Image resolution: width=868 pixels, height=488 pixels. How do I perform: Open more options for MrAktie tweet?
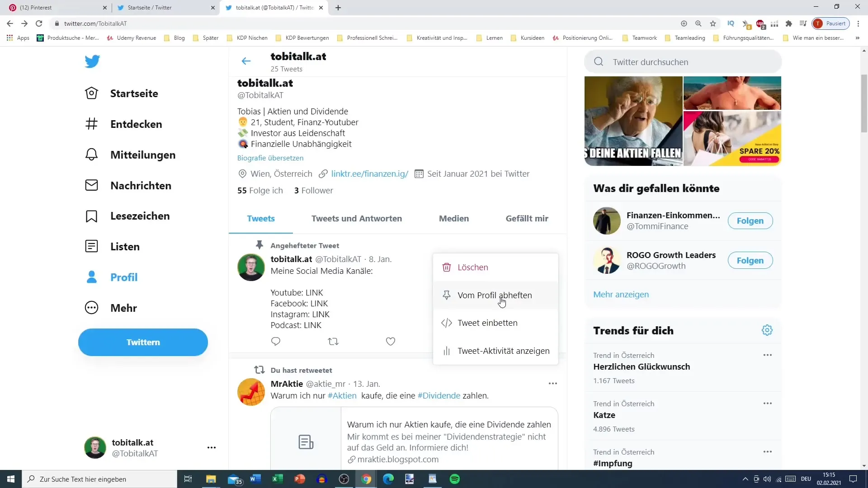click(x=552, y=384)
